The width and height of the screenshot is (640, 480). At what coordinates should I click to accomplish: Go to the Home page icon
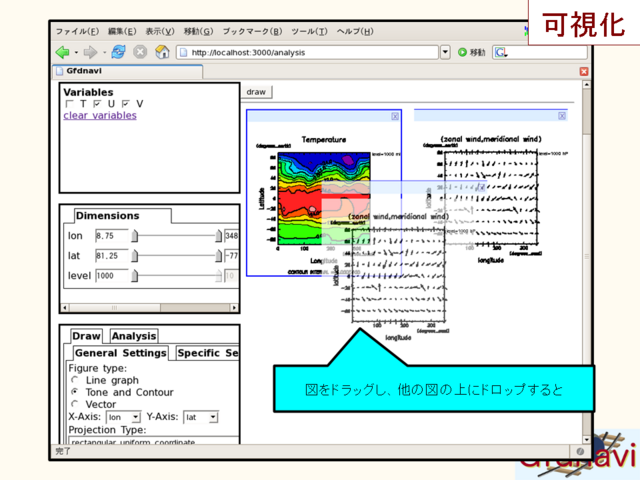pos(162,52)
